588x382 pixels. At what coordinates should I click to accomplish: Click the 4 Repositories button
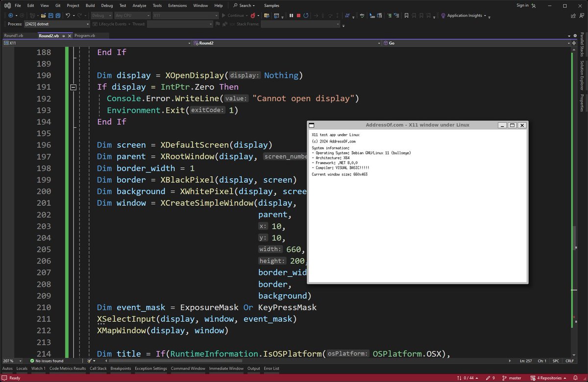(548, 378)
